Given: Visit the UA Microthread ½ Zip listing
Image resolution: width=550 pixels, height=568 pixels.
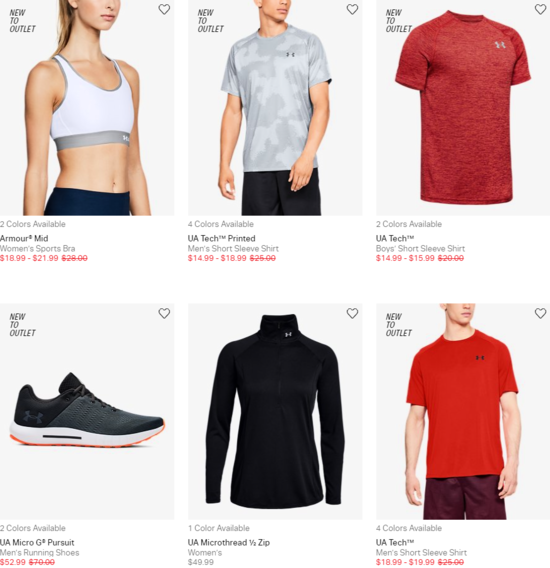Looking at the screenshot, I should (229, 542).
